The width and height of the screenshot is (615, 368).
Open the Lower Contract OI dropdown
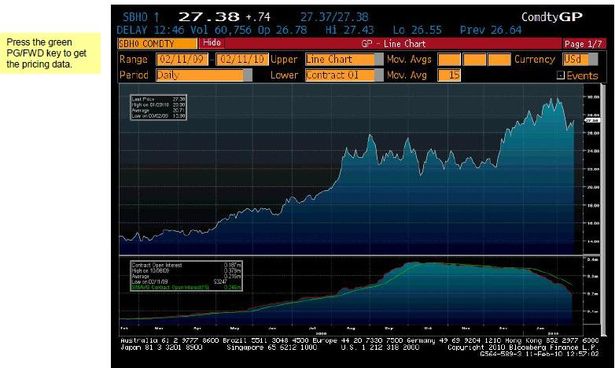pyautogui.click(x=344, y=75)
